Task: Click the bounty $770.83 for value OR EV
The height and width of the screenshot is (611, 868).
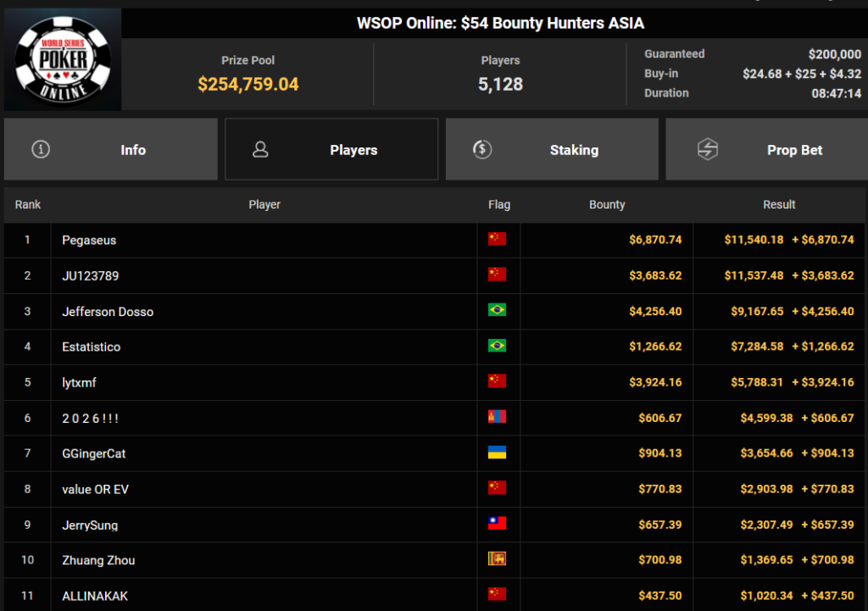Action: click(660, 489)
